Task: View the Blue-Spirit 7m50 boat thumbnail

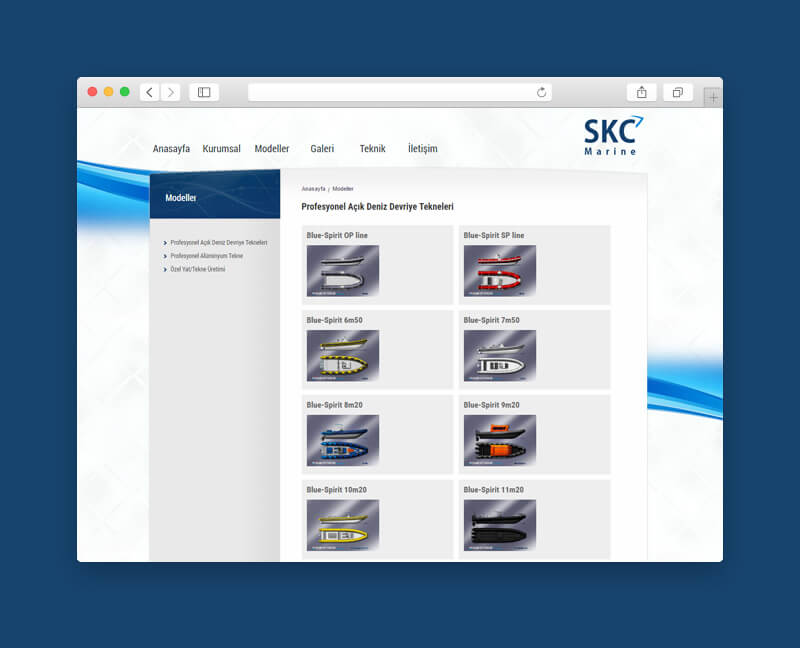Action: [499, 356]
